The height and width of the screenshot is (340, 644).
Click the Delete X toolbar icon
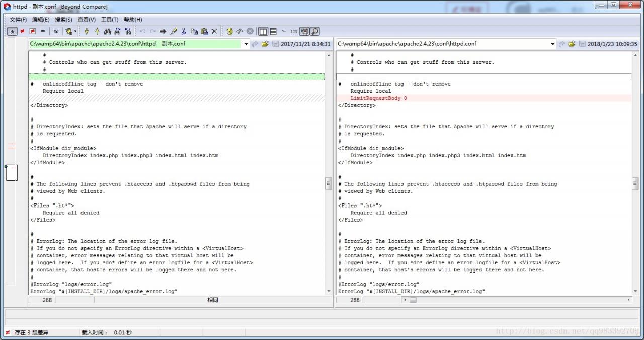[214, 31]
